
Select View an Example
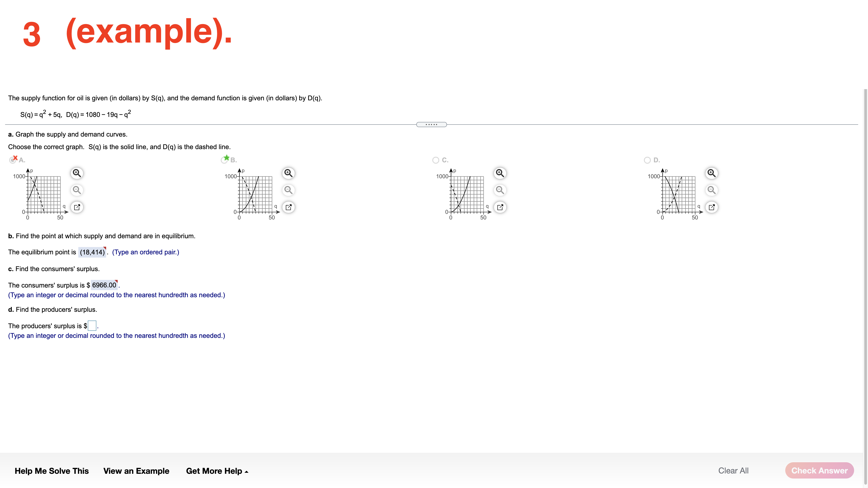136,471
